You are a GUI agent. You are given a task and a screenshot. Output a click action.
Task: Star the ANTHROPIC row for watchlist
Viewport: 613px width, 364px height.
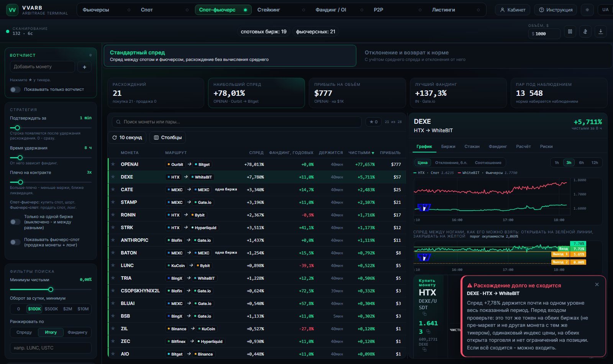click(x=113, y=240)
